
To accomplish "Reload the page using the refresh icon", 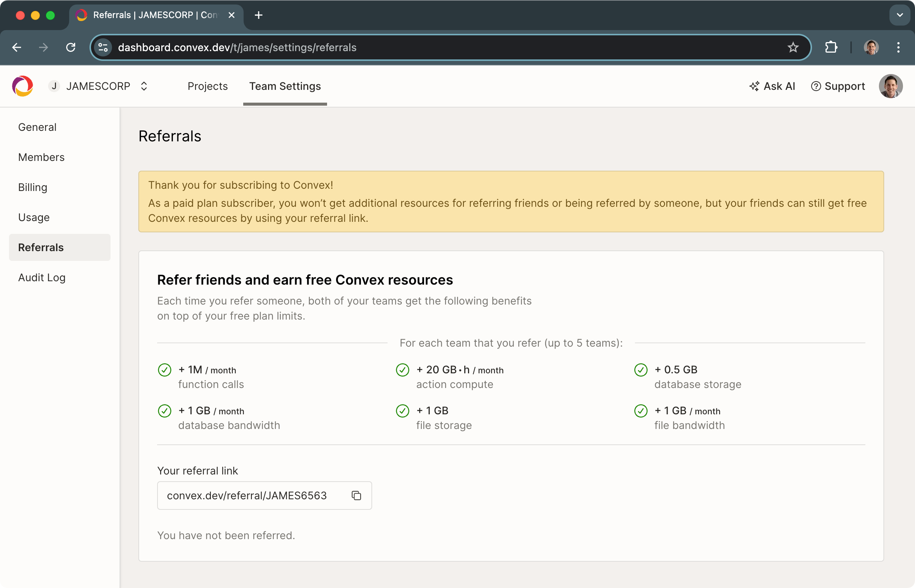I will pyautogui.click(x=71, y=47).
